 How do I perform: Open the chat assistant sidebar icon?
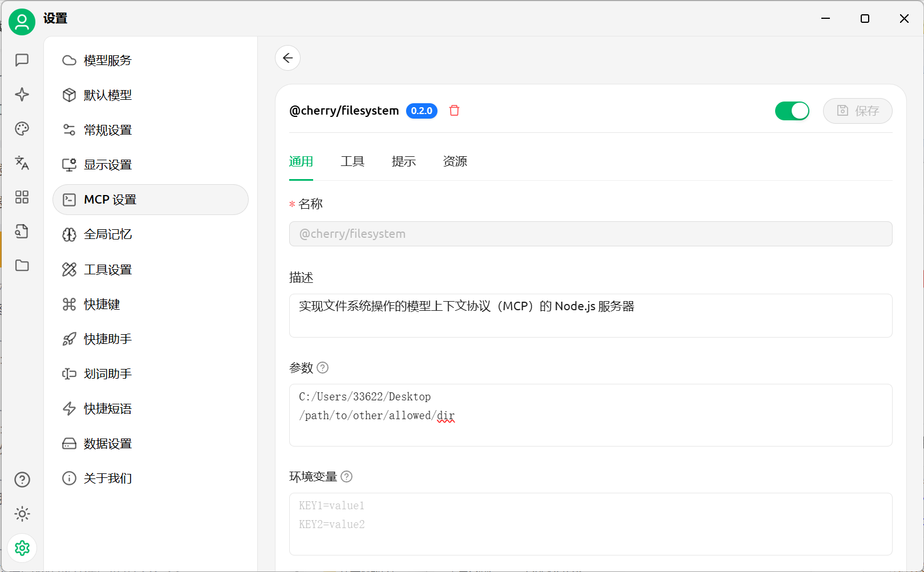click(x=22, y=60)
